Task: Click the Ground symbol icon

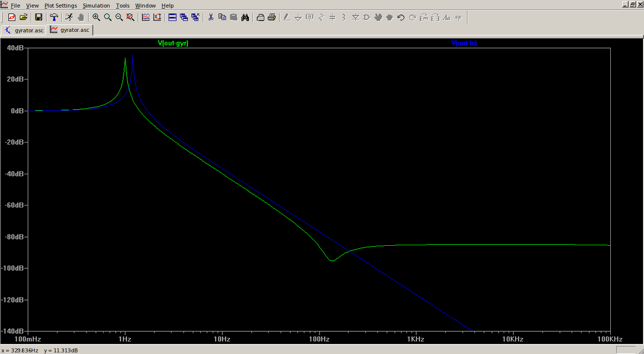Action: coord(298,17)
